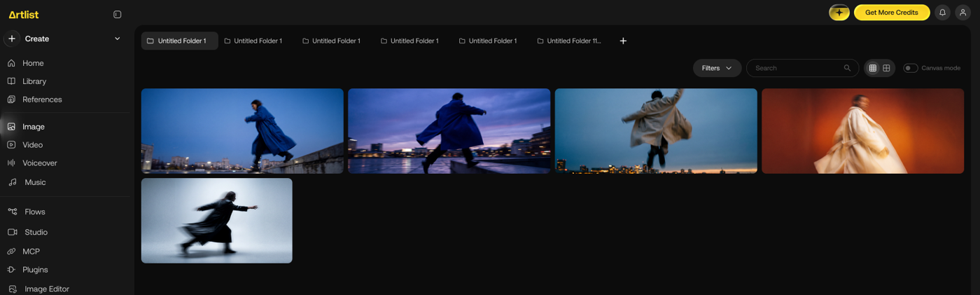Click the Studio camera icon
Viewport: 980px width, 295px height.
pos(12,232)
